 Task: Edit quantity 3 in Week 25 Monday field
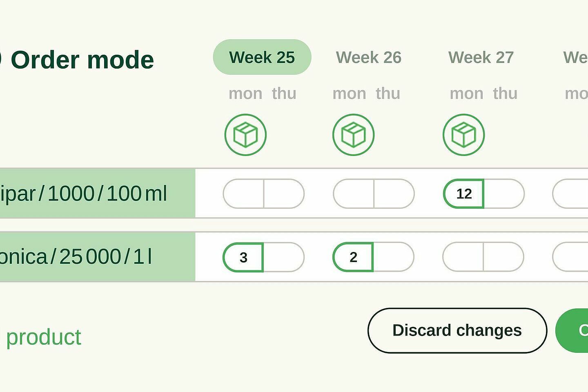pyautogui.click(x=243, y=257)
